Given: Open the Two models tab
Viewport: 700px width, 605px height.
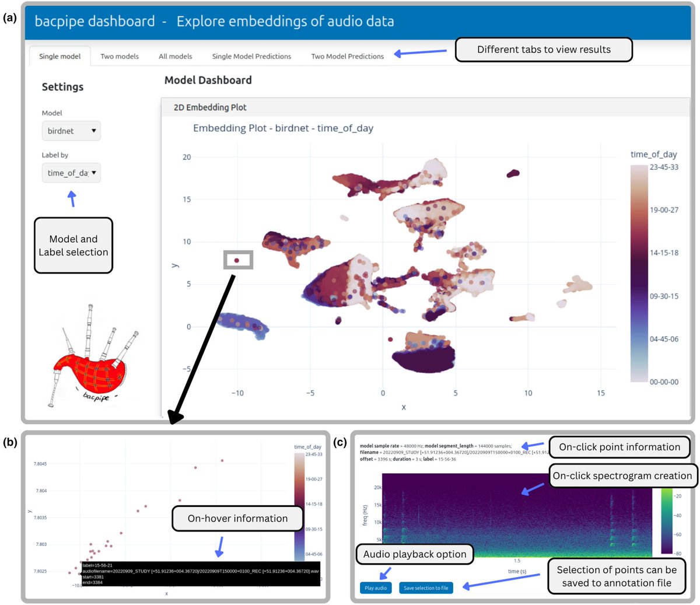Looking at the screenshot, I should point(120,56).
